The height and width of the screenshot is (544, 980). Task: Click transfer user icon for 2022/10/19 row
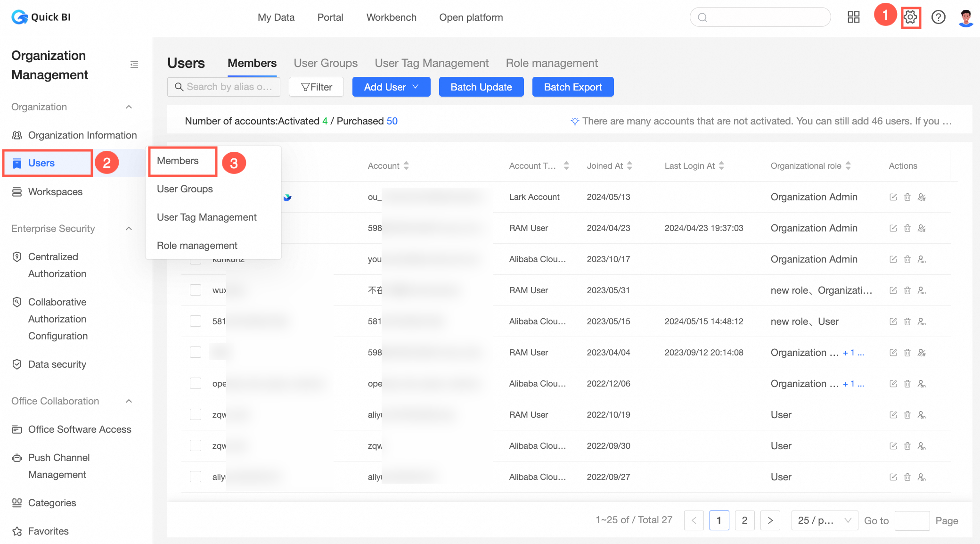pos(922,415)
